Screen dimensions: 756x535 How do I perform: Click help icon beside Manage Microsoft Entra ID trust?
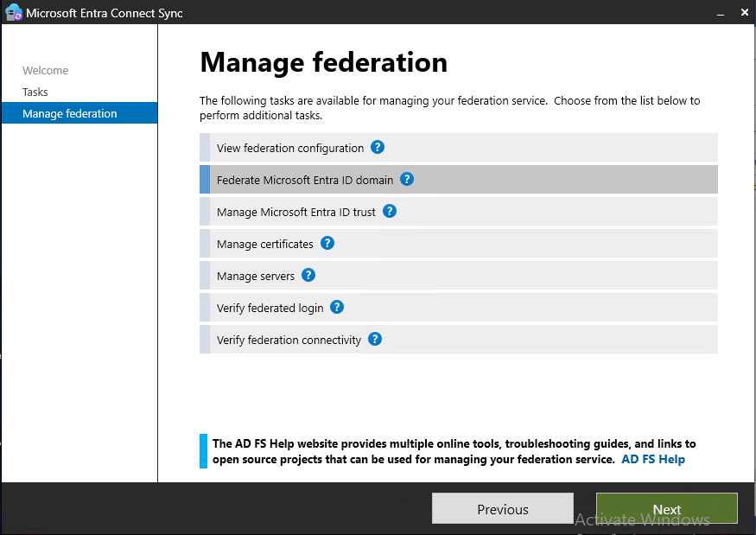(x=390, y=211)
